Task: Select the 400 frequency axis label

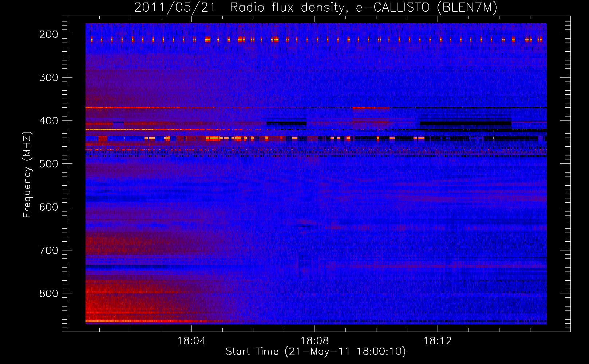Action: (49, 121)
